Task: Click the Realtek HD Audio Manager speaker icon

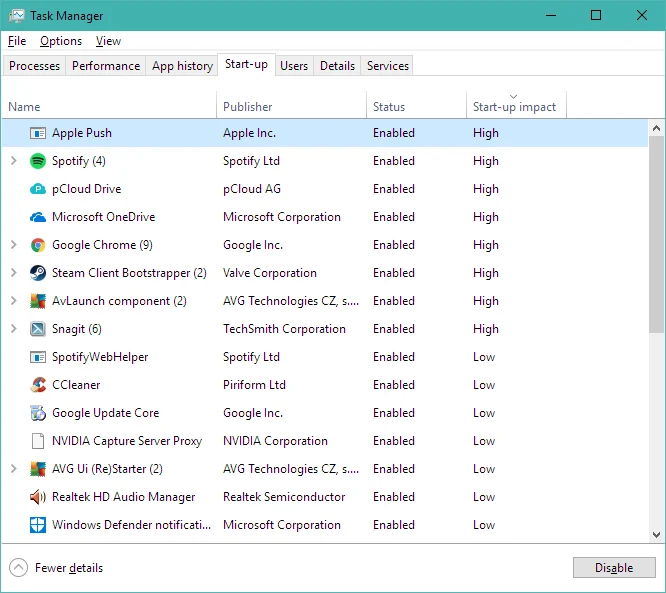Action: (38, 497)
